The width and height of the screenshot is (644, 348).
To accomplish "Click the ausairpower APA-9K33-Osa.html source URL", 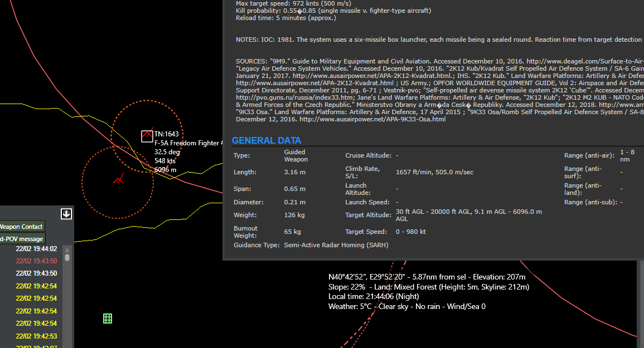I will point(372,119).
